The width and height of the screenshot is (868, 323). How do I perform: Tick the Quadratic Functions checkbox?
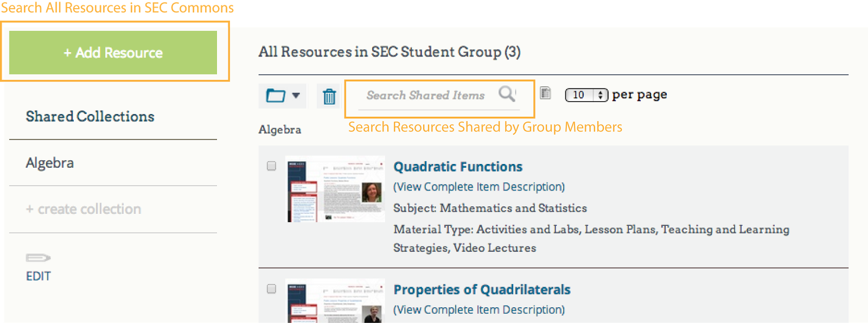click(x=272, y=166)
